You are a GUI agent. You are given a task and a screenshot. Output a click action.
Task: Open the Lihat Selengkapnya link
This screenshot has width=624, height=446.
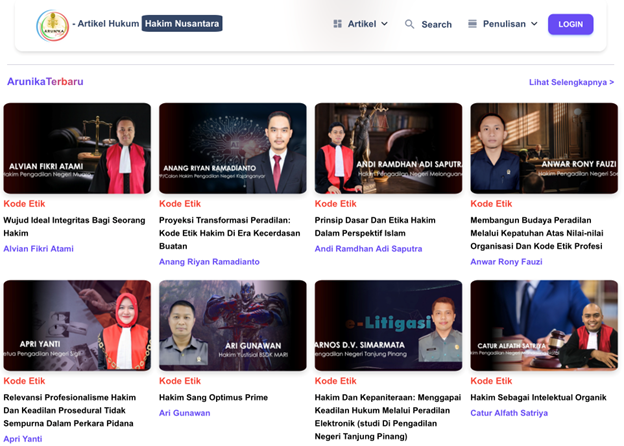(571, 82)
